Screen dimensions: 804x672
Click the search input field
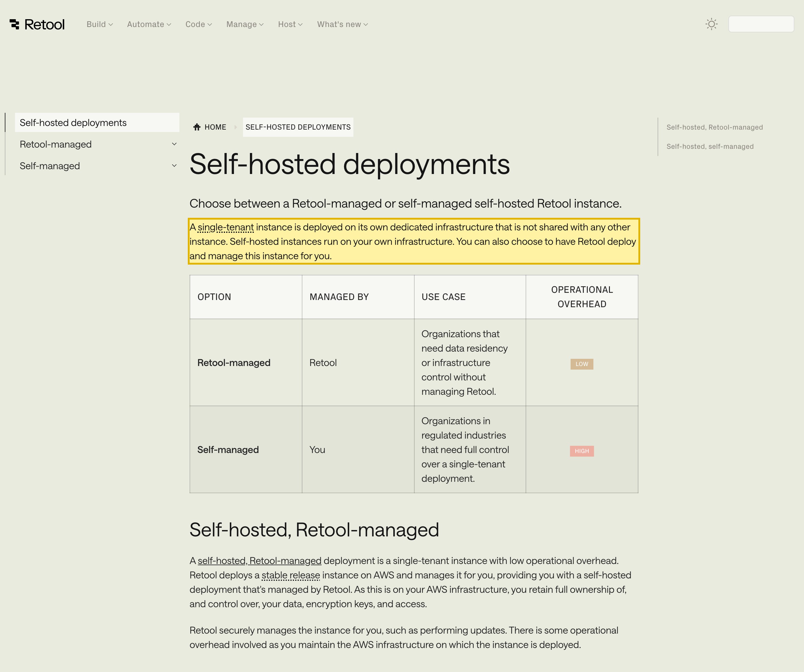[761, 24]
